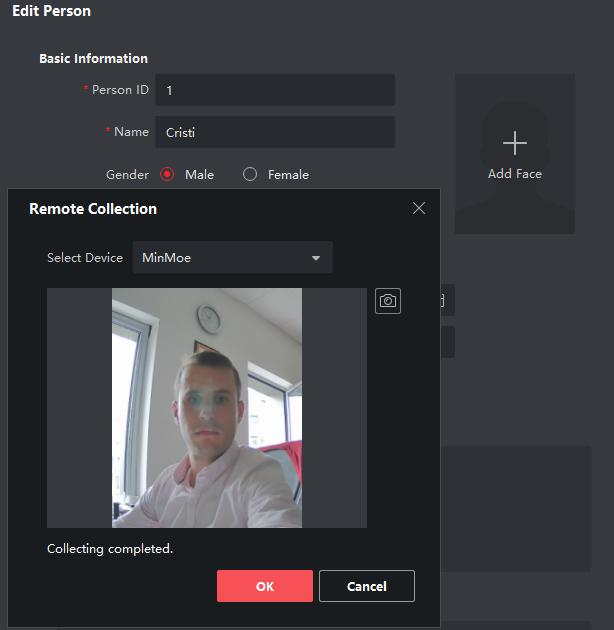Click the Add Face text label

(x=514, y=174)
